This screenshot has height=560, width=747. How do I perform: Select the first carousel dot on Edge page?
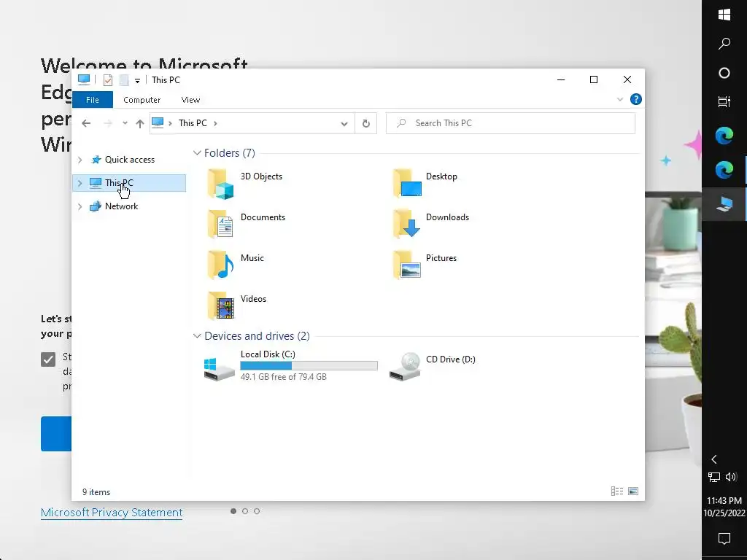233,511
